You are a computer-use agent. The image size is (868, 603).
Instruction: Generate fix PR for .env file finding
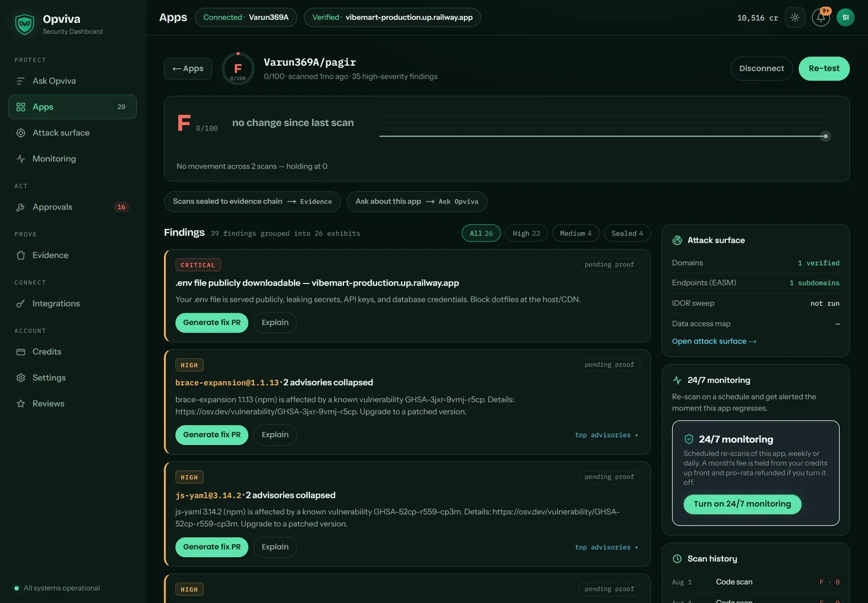211,323
